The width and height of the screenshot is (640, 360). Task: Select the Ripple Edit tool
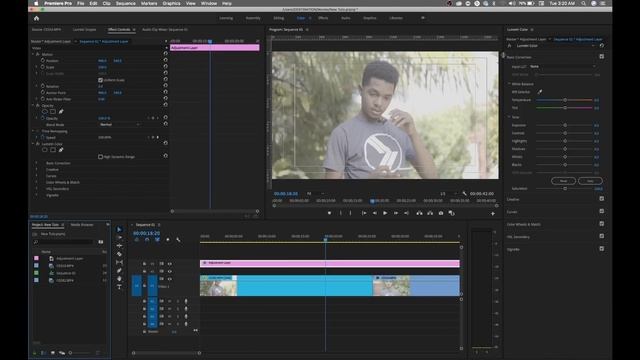click(119, 246)
